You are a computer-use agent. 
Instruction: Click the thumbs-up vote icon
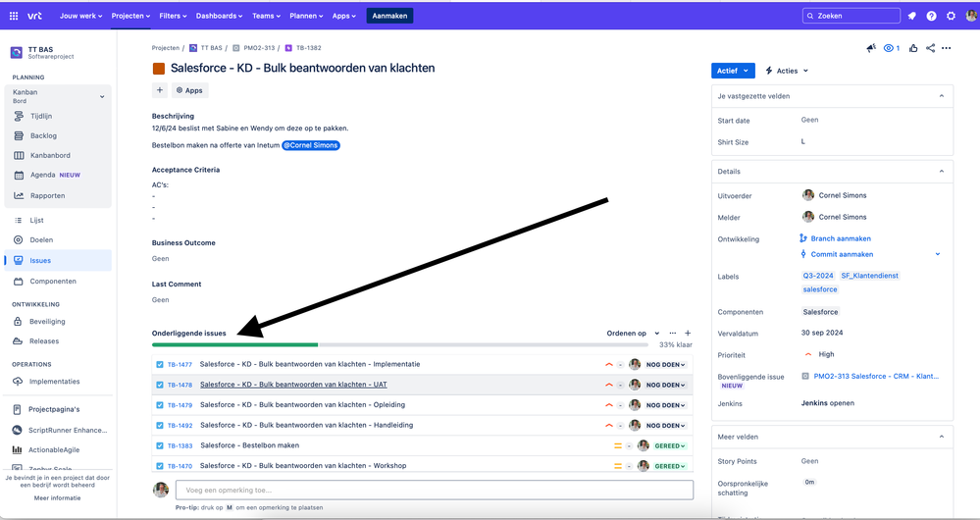[913, 48]
